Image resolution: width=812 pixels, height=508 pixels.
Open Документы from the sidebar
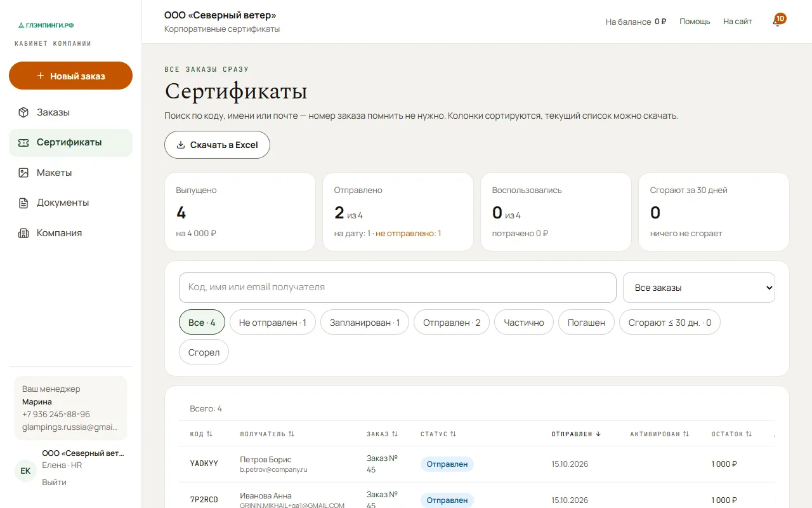coord(70,203)
